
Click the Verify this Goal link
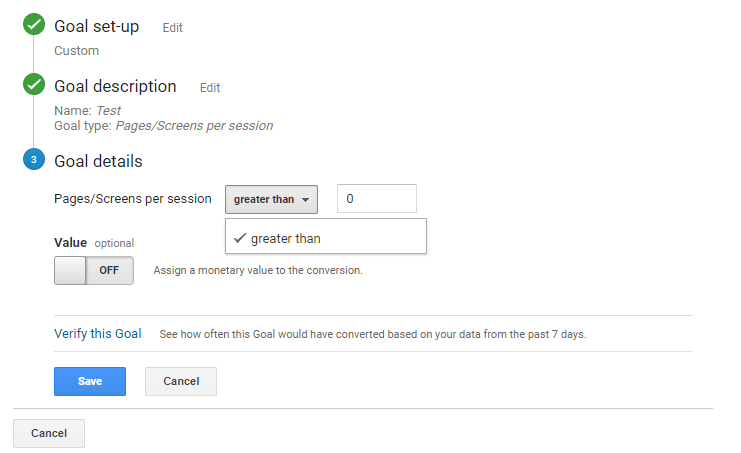coord(98,333)
